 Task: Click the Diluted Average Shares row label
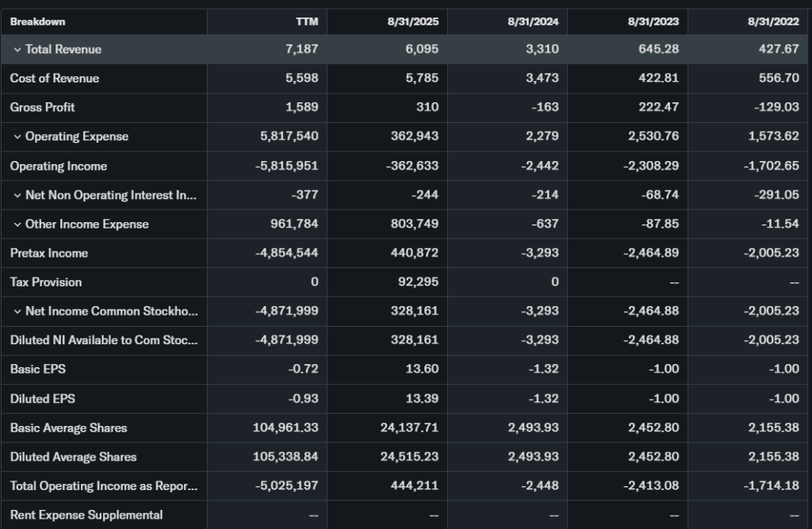[73, 457]
